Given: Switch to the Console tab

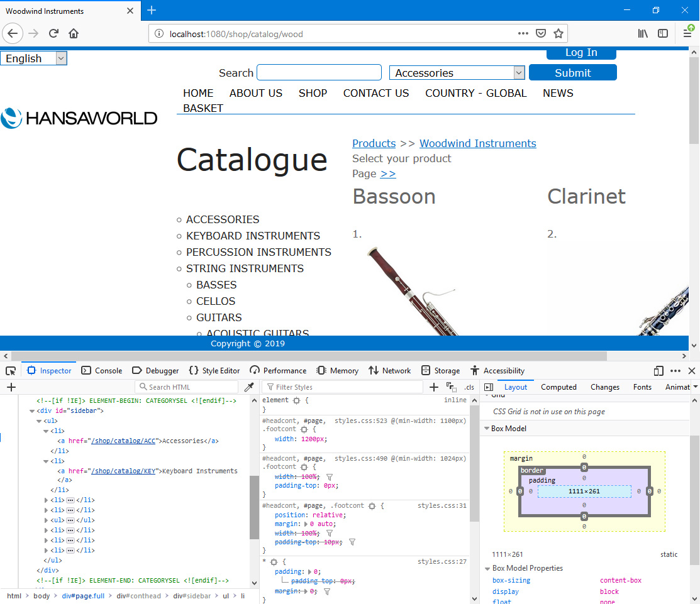Looking at the screenshot, I should pos(102,371).
